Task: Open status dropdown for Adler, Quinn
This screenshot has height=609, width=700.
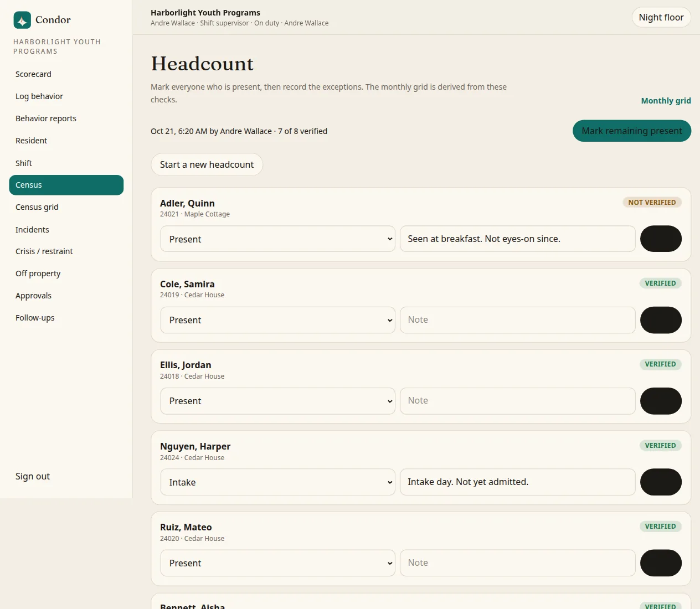Action: (277, 239)
